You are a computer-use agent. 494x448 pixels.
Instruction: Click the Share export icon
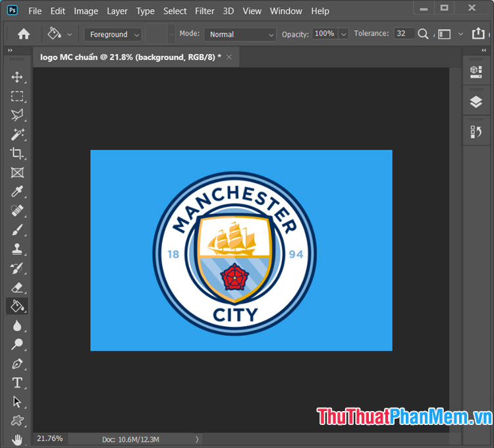(478, 33)
